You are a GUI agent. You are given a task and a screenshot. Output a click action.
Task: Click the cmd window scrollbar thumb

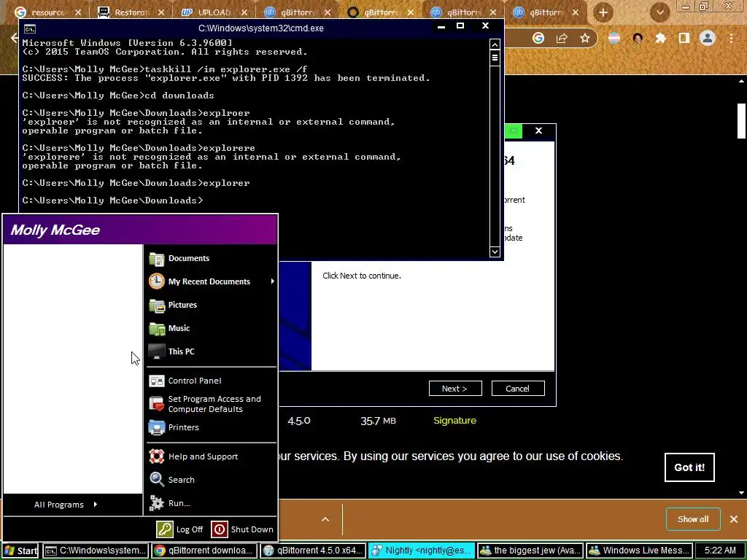pos(495,58)
